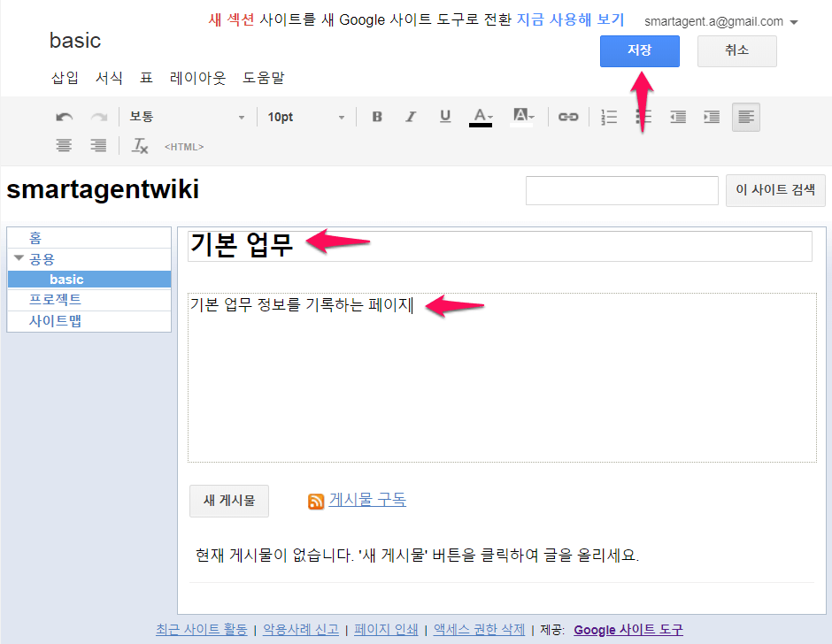832x644 pixels.
Task: Remove formatting with the Tx icon
Action: [139, 146]
